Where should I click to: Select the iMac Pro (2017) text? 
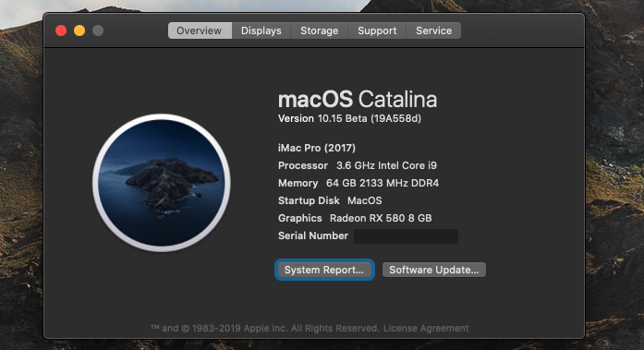click(x=317, y=148)
